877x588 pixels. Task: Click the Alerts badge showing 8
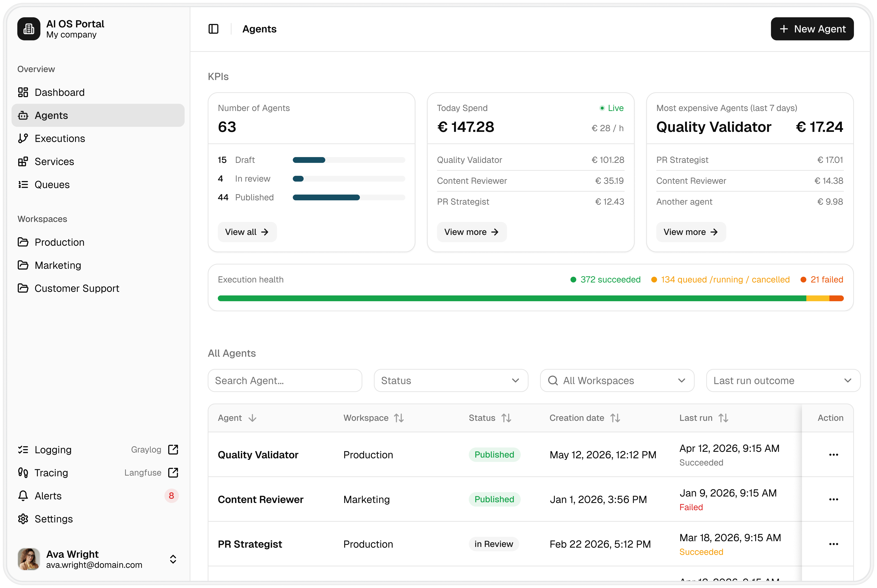click(x=172, y=496)
